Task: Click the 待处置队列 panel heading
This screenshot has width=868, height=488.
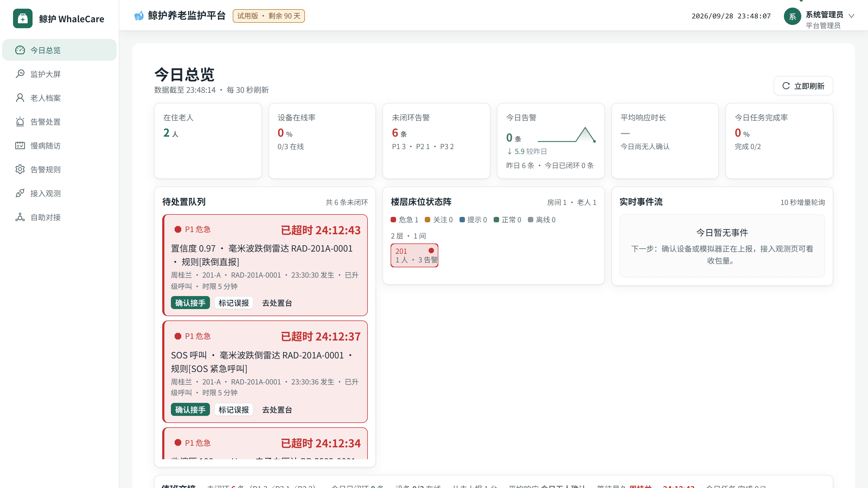Action: pyautogui.click(x=184, y=202)
